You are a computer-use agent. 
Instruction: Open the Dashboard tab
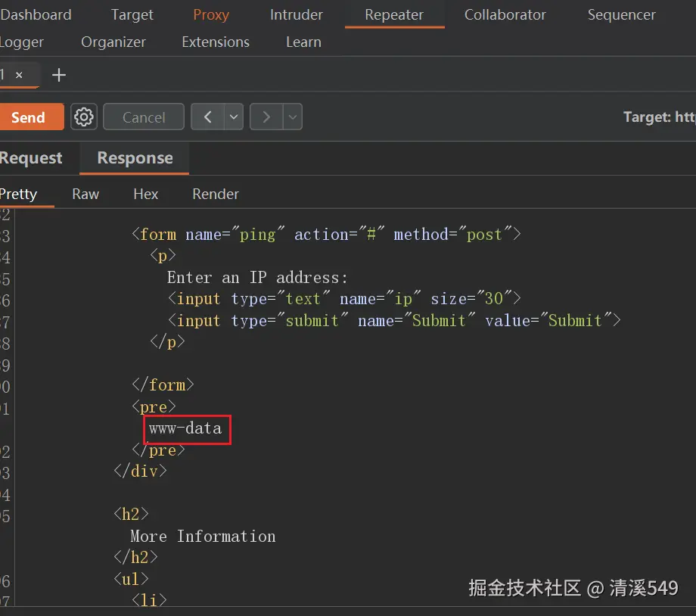tap(36, 14)
